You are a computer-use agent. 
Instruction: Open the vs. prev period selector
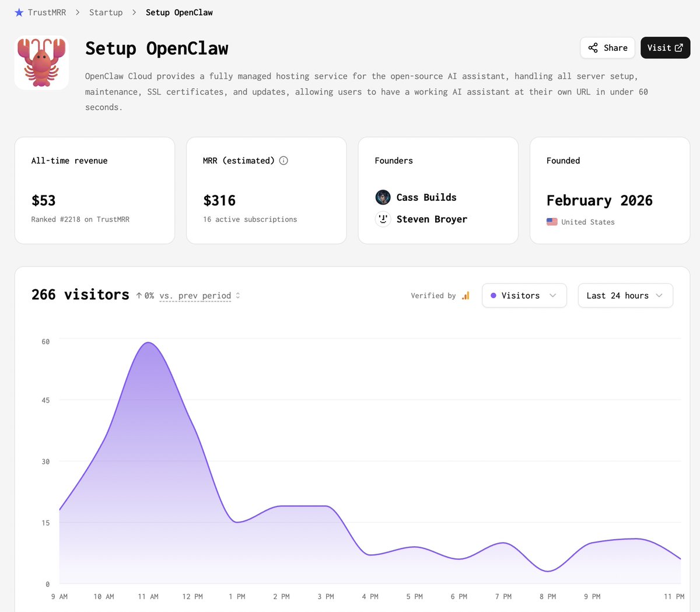point(199,296)
